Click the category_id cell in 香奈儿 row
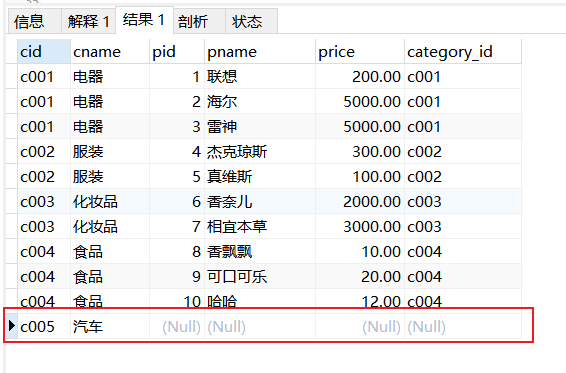566x373 pixels. 463,201
